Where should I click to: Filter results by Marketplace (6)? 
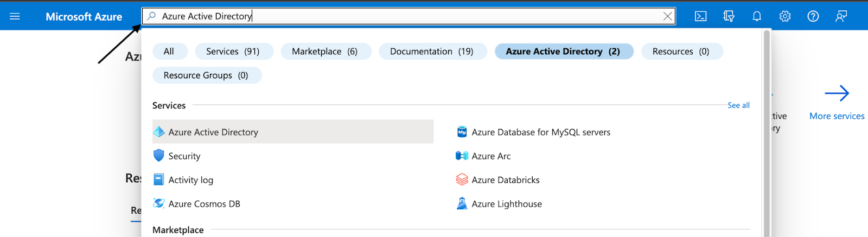tap(324, 52)
